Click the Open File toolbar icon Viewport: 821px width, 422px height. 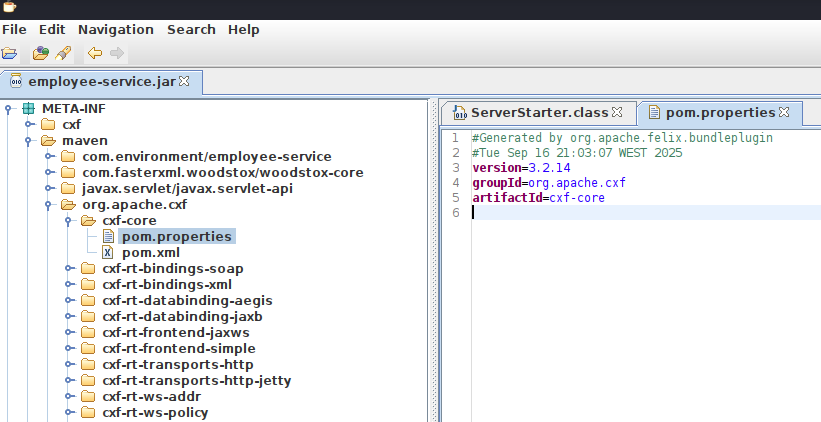(9, 53)
